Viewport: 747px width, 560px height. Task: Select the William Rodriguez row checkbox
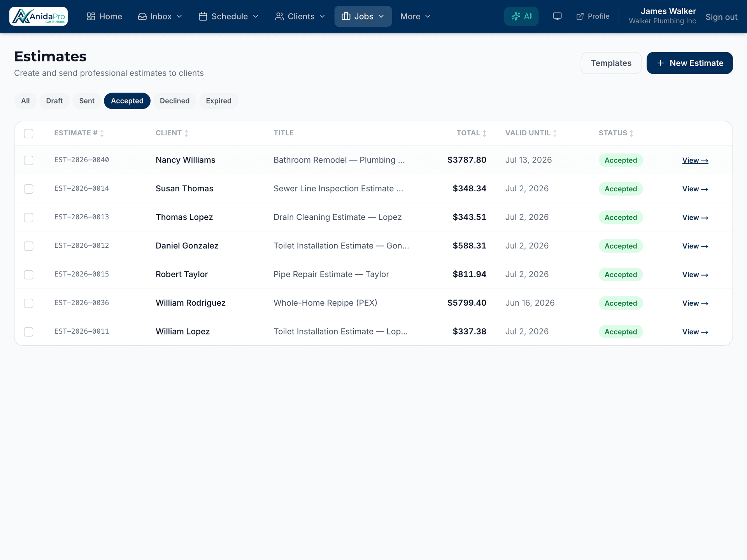pyautogui.click(x=28, y=303)
